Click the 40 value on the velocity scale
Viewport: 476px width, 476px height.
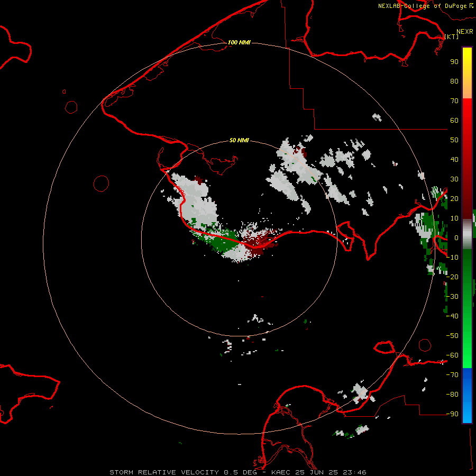point(454,160)
